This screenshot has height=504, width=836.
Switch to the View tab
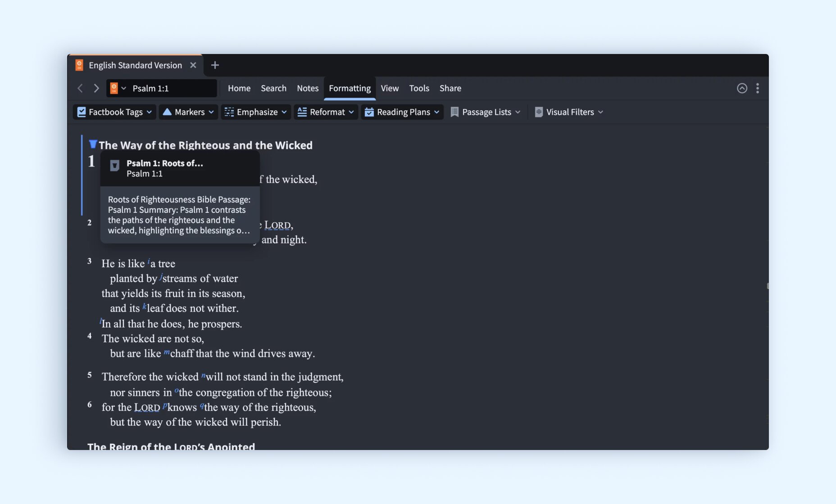coord(390,88)
